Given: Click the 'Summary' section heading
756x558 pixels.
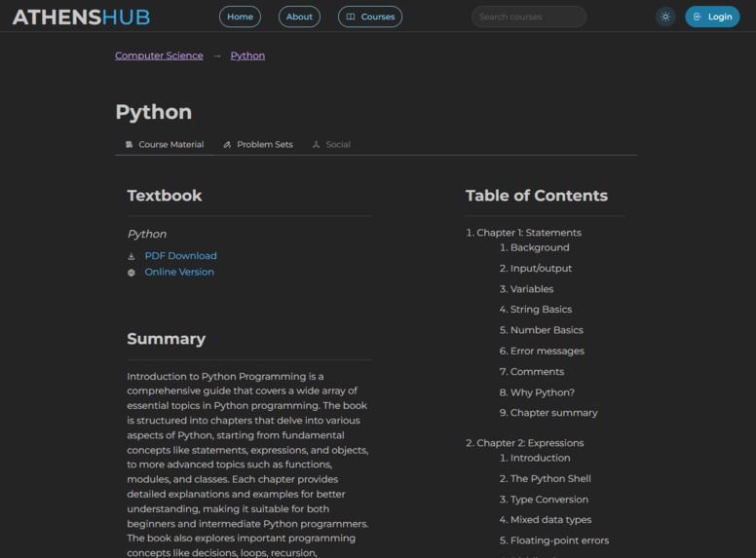Looking at the screenshot, I should pyautogui.click(x=167, y=339).
